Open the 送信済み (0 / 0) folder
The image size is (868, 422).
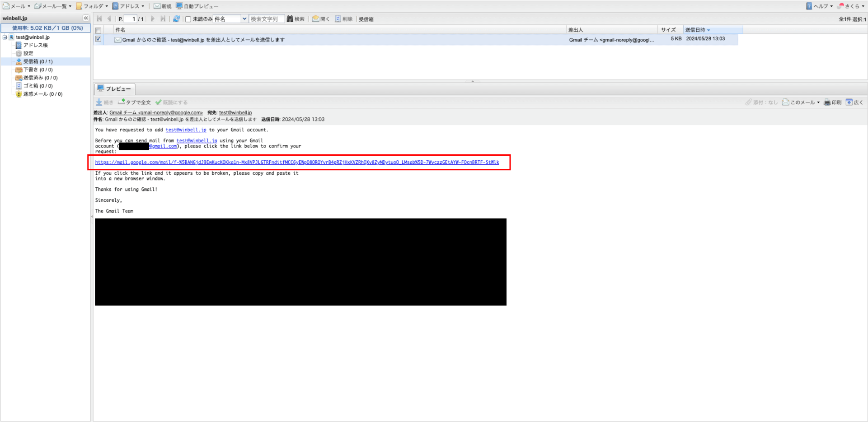tap(40, 78)
